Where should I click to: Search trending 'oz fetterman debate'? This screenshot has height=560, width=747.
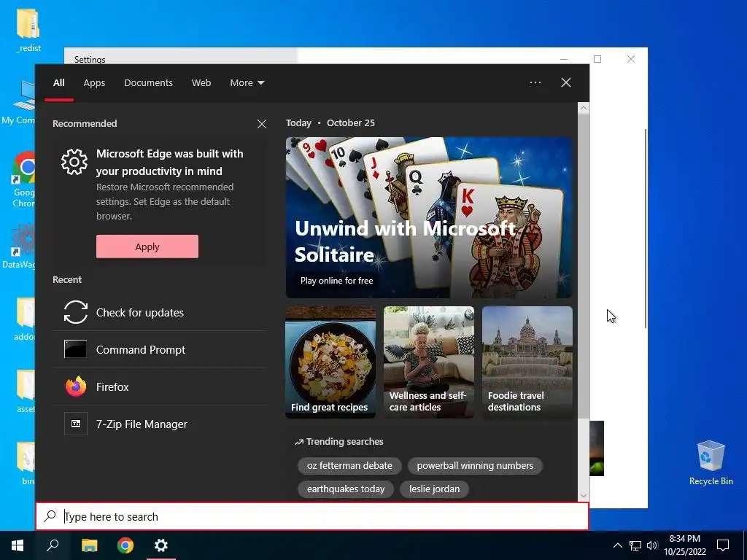tap(349, 466)
